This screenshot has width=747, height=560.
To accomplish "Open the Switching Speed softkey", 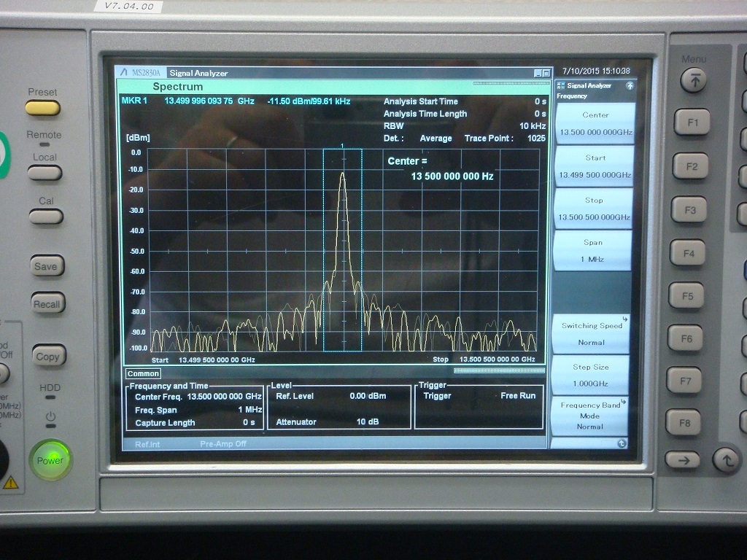I will (591, 334).
